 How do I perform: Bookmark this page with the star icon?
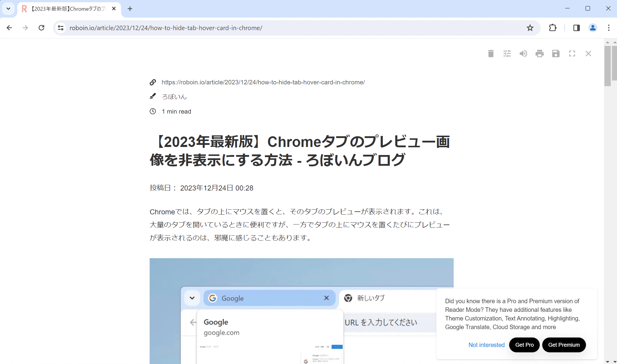530,28
